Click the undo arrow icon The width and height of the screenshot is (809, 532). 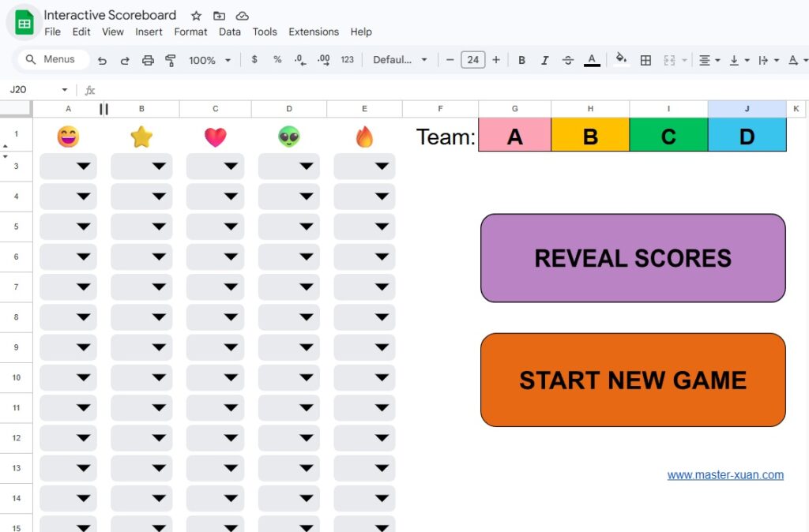pyautogui.click(x=102, y=60)
